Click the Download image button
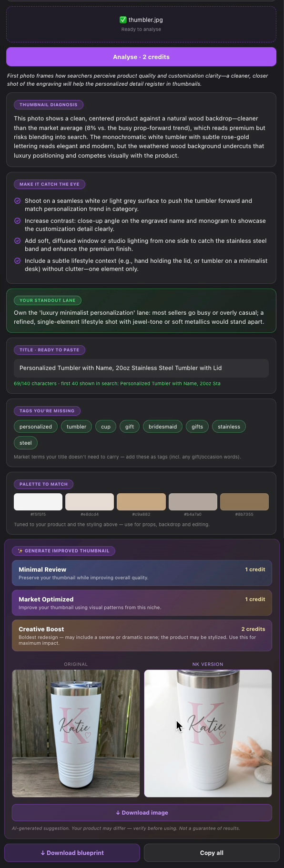Screen dimensions: 284x868 142,813
